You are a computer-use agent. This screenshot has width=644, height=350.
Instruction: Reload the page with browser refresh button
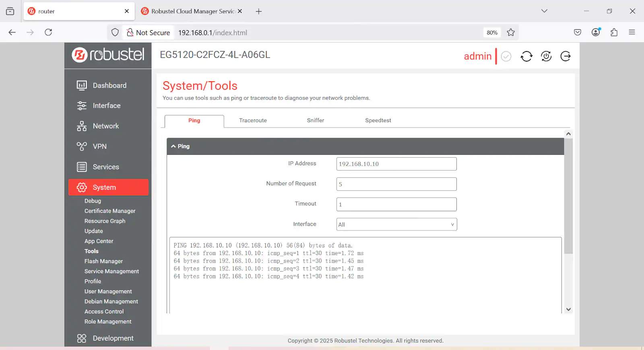point(48,32)
